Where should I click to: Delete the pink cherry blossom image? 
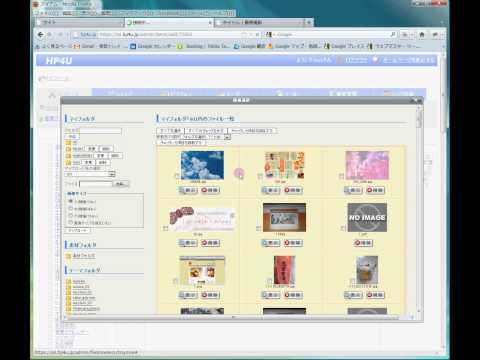point(375,190)
